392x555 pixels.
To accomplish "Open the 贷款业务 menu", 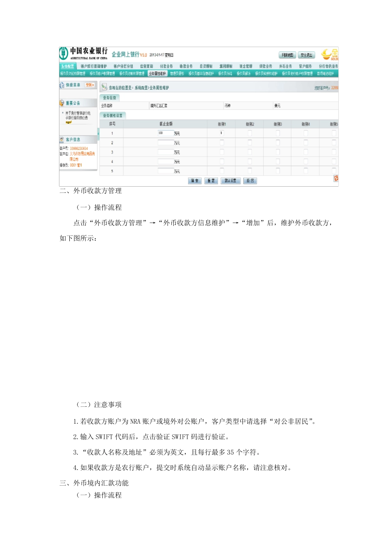I will [x=266, y=66].
